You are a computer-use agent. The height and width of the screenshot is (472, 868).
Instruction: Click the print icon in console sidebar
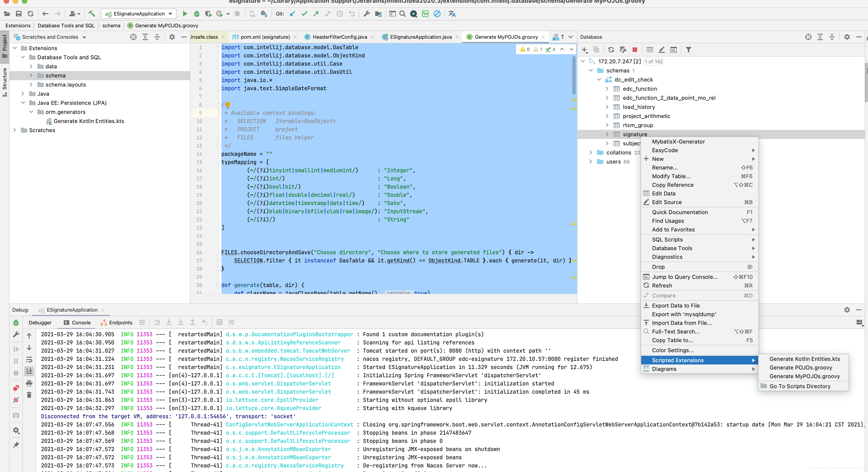pos(29,383)
